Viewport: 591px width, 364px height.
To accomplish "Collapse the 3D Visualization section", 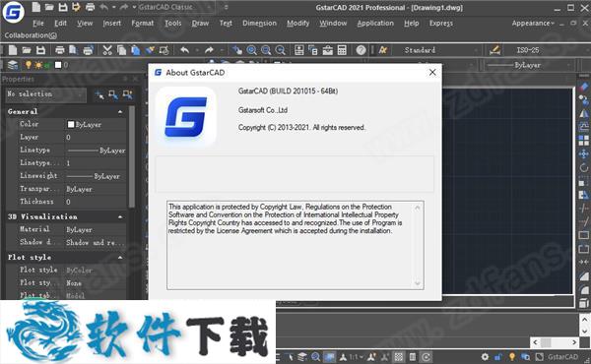I will click(120, 216).
